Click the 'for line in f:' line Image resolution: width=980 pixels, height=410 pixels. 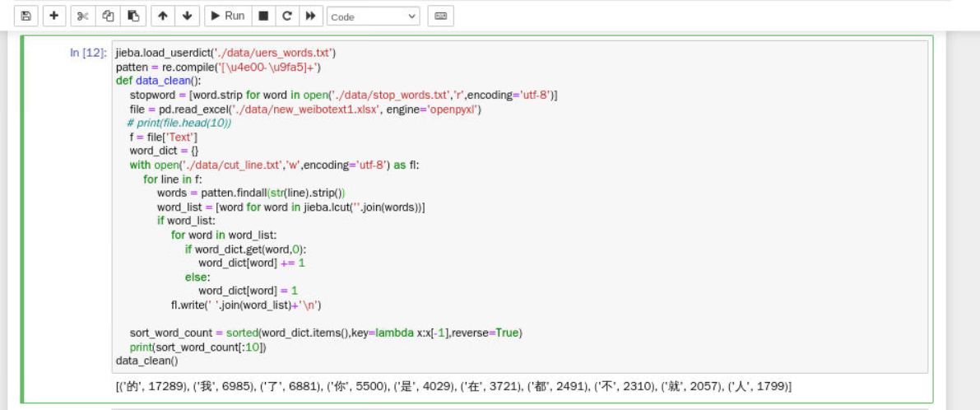pos(173,179)
